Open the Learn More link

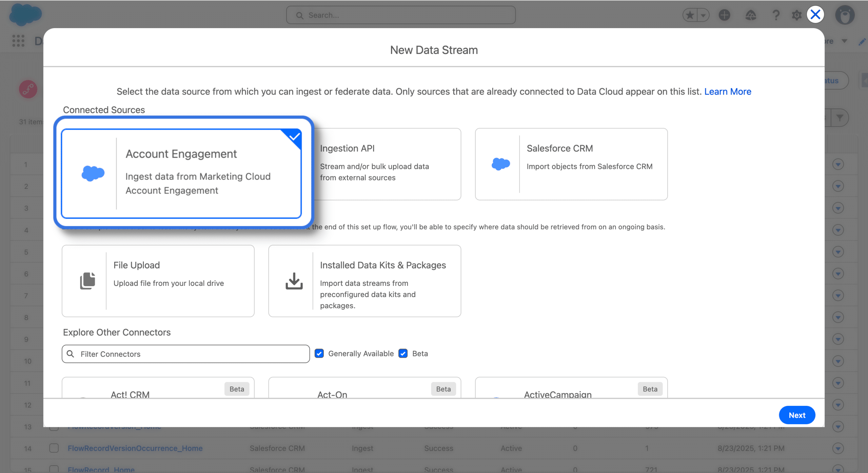tap(728, 92)
